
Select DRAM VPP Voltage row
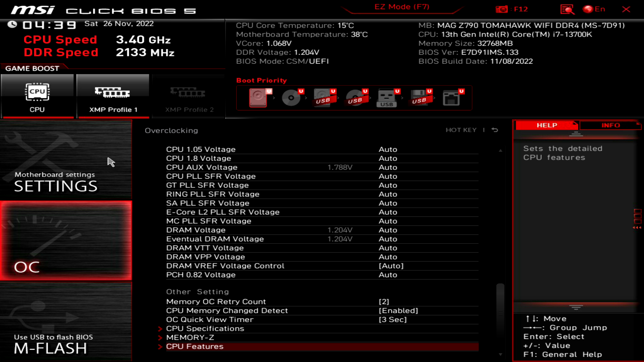click(x=322, y=257)
